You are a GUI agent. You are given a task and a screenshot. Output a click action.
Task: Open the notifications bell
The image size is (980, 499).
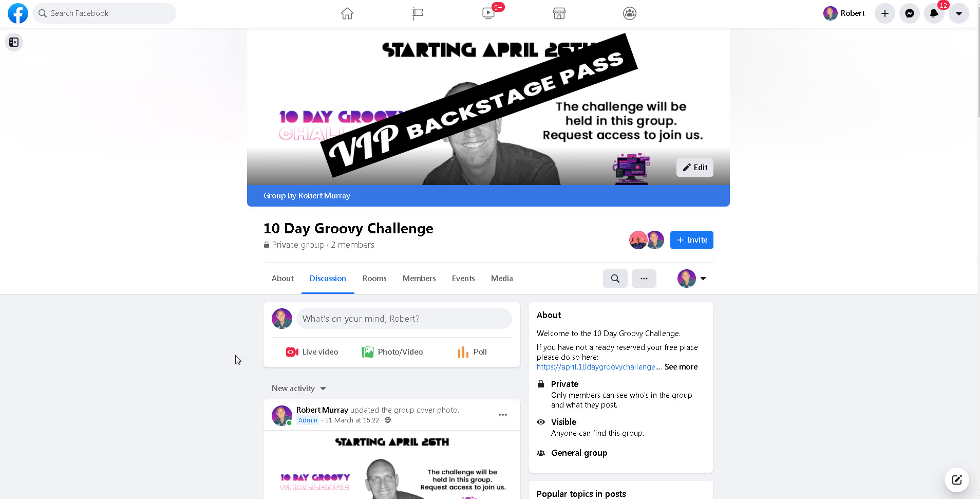pos(934,13)
